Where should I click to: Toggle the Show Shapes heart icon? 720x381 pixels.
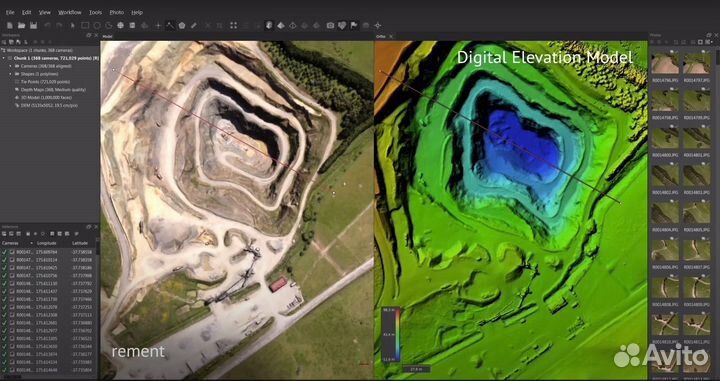342,26
